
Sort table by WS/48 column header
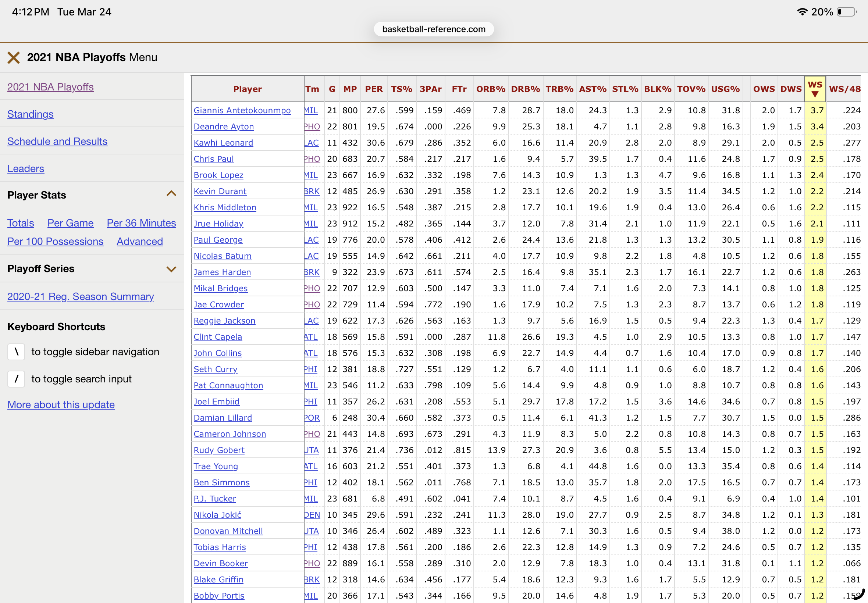point(844,89)
